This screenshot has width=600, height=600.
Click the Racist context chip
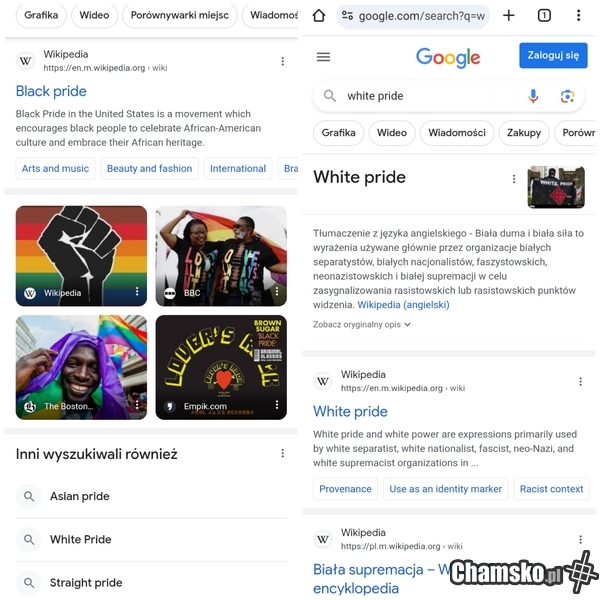tap(551, 489)
